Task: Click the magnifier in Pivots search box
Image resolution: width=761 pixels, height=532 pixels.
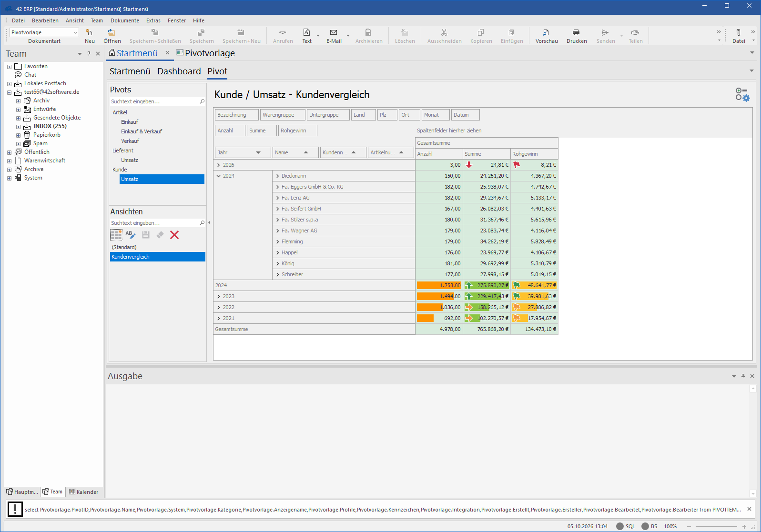Action: point(202,101)
